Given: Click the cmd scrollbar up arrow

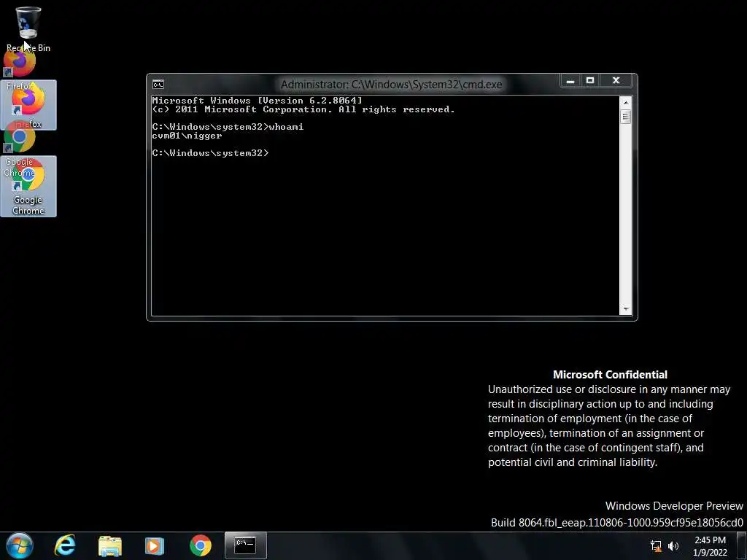Looking at the screenshot, I should point(626,102).
